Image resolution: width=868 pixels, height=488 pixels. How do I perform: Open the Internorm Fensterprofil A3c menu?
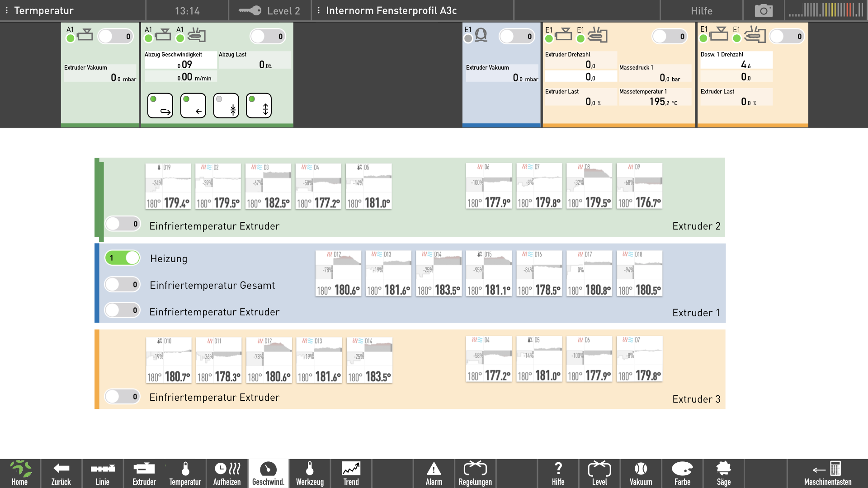click(319, 10)
